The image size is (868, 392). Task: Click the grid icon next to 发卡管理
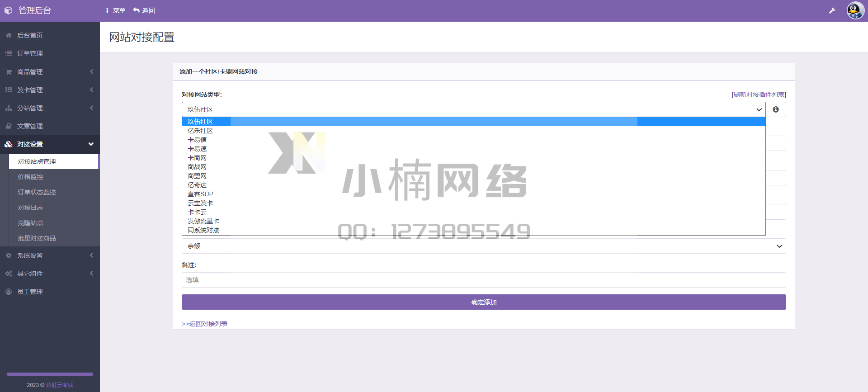point(9,90)
